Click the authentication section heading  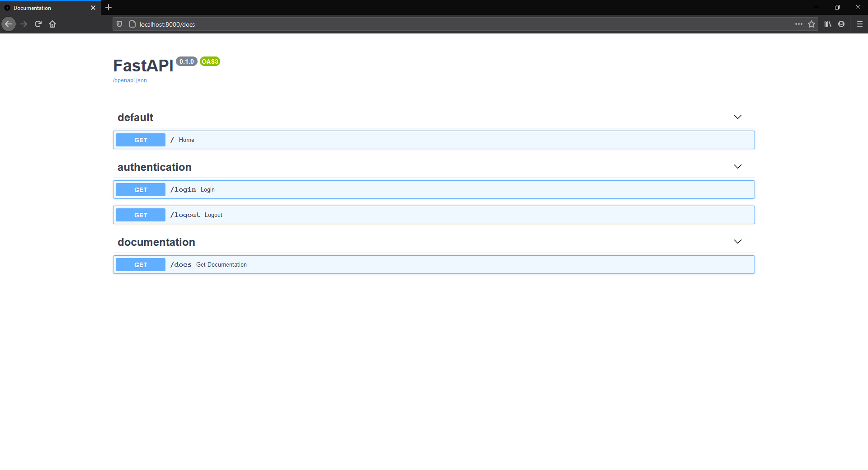(x=155, y=167)
